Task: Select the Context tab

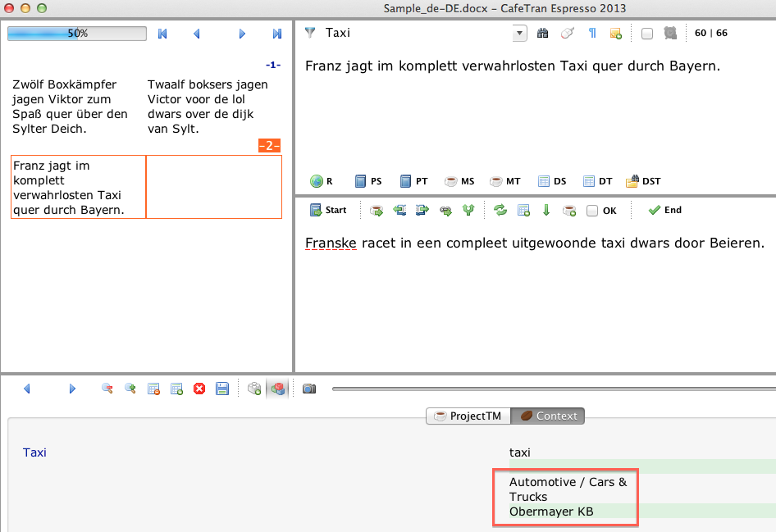Action: pyautogui.click(x=547, y=416)
